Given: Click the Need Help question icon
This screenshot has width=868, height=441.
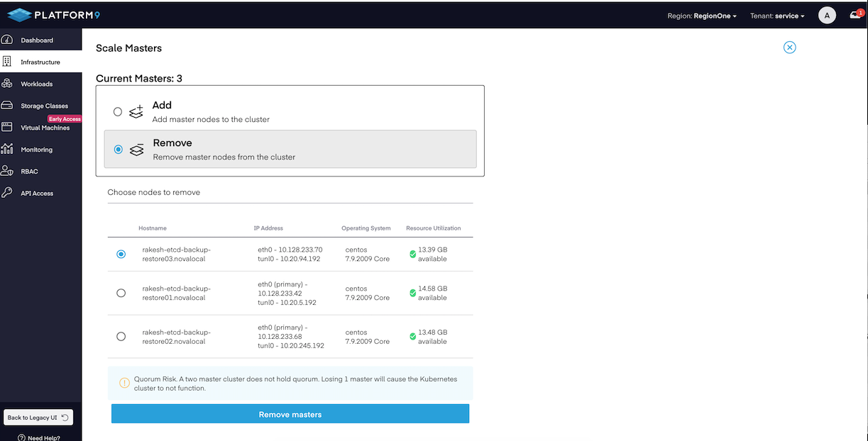Looking at the screenshot, I should click(21, 437).
